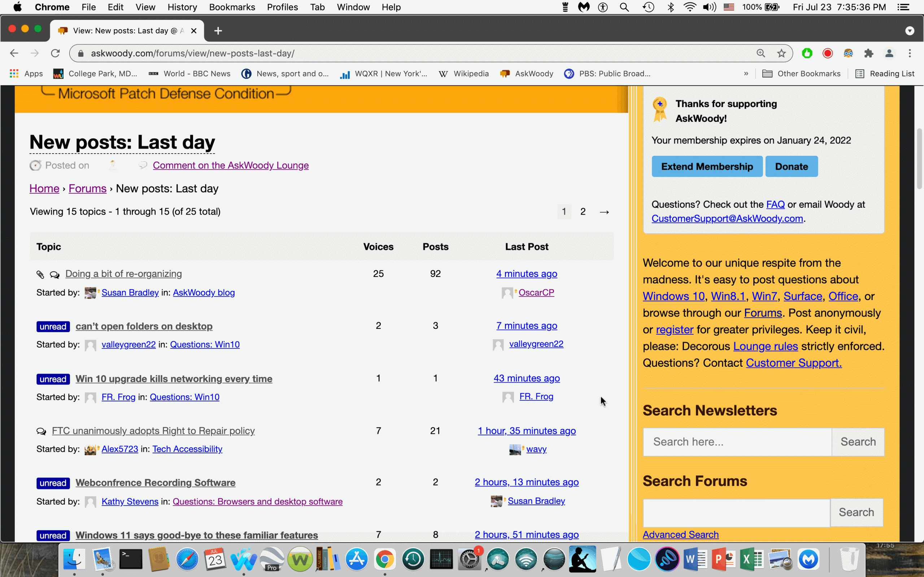Open the Bookmarks menu in menu bar

[232, 7]
